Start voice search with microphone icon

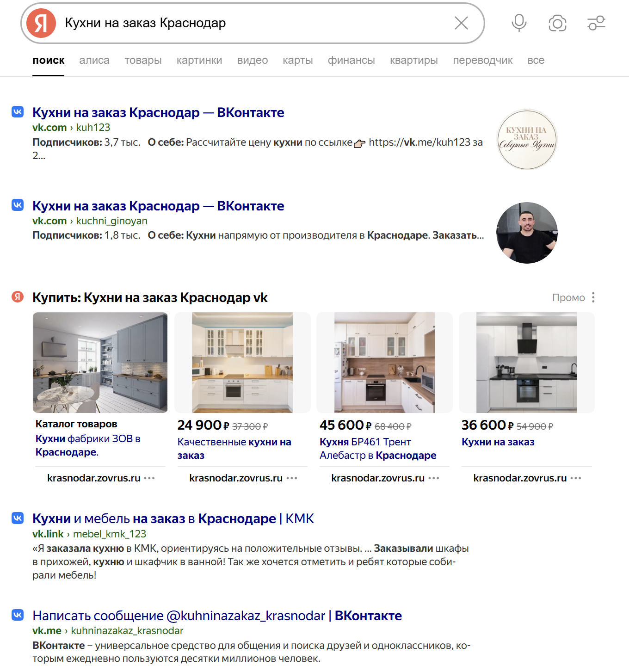click(519, 23)
